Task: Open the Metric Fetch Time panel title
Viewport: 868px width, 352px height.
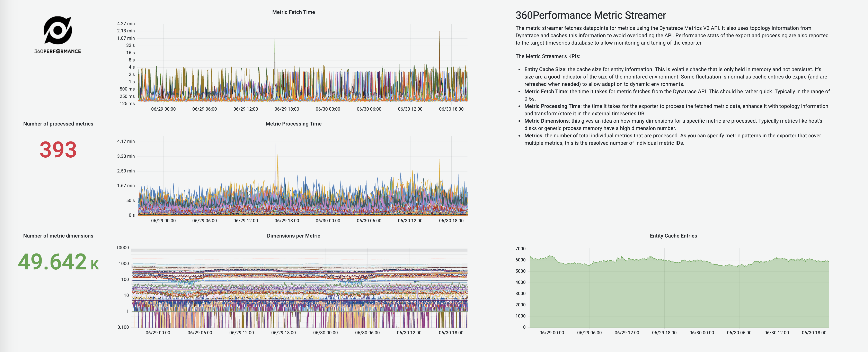Action: click(x=293, y=12)
